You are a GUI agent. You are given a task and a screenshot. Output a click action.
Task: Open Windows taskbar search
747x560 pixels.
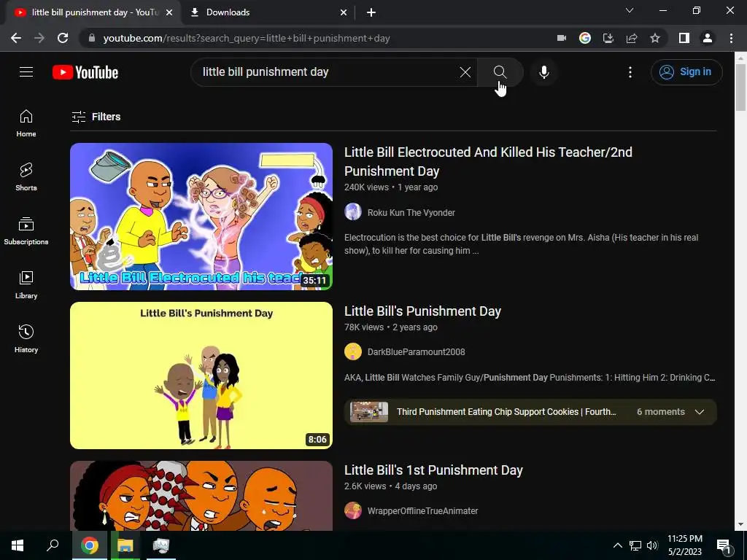(x=53, y=545)
